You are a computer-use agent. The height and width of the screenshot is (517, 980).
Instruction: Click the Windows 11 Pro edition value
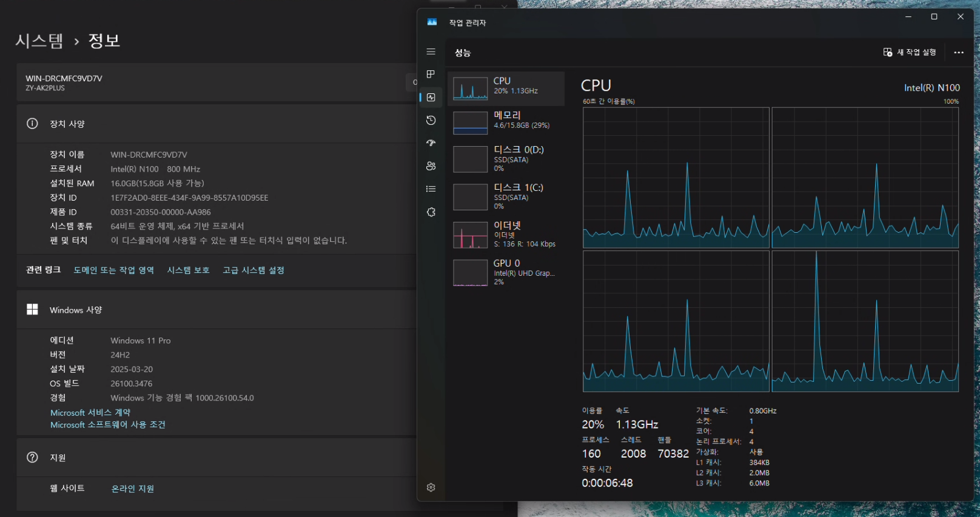[141, 341]
